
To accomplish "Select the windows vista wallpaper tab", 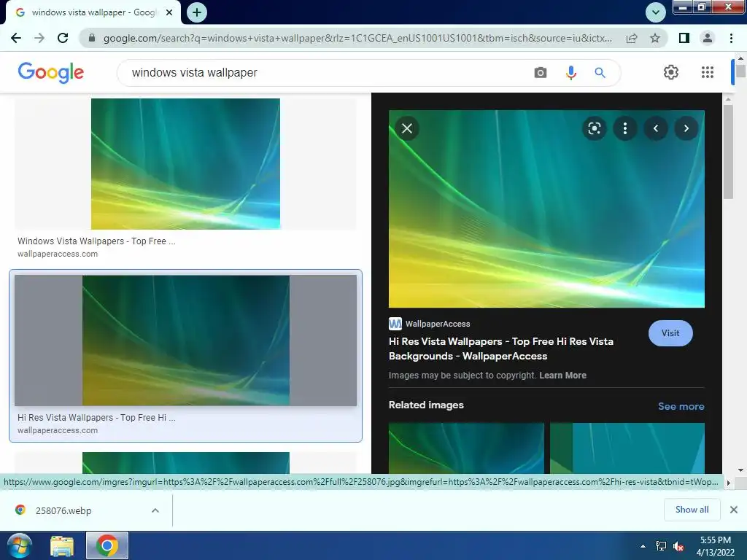I will [x=93, y=13].
